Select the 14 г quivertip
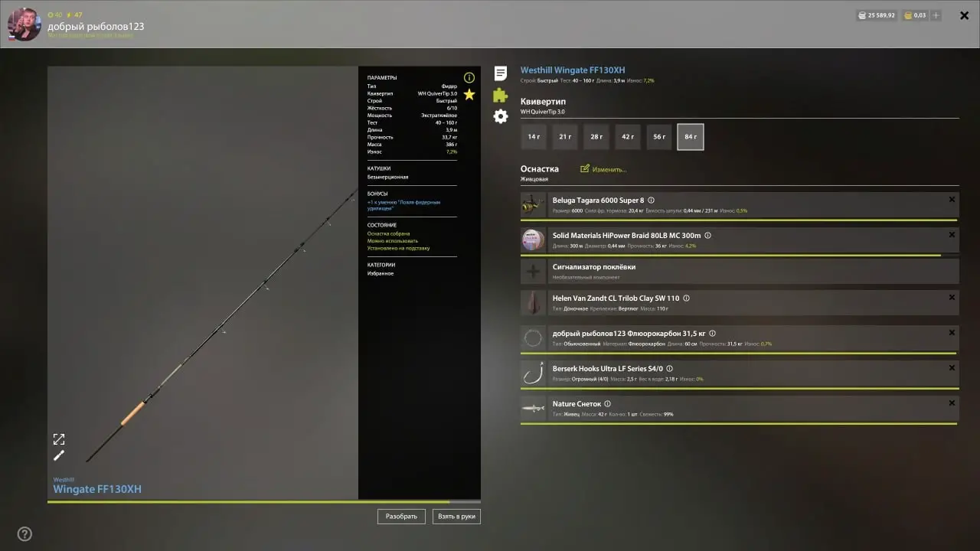Viewport: 980px width, 551px height. [x=534, y=137]
